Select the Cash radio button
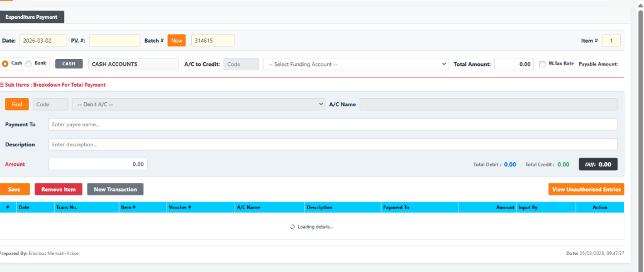The image size is (644, 272). click(6, 63)
